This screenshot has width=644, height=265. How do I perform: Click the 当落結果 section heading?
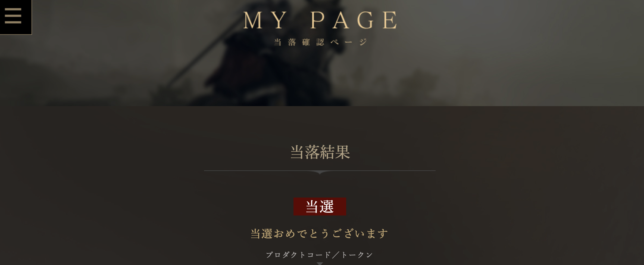320,152
